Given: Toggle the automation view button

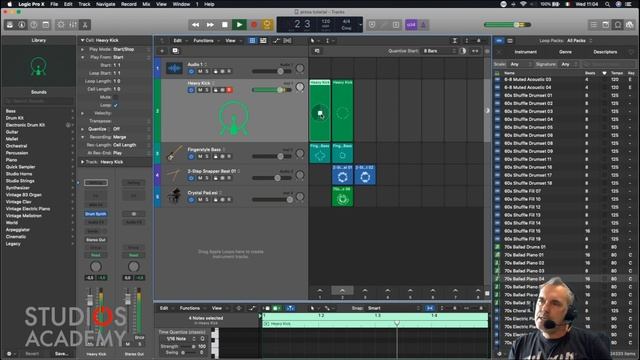Looking at the screenshot, I should coord(277,40).
